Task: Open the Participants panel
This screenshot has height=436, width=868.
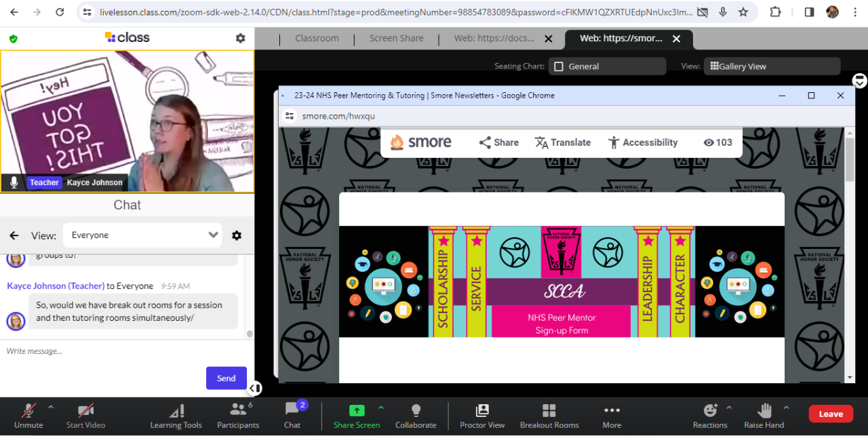Action: 238,416
